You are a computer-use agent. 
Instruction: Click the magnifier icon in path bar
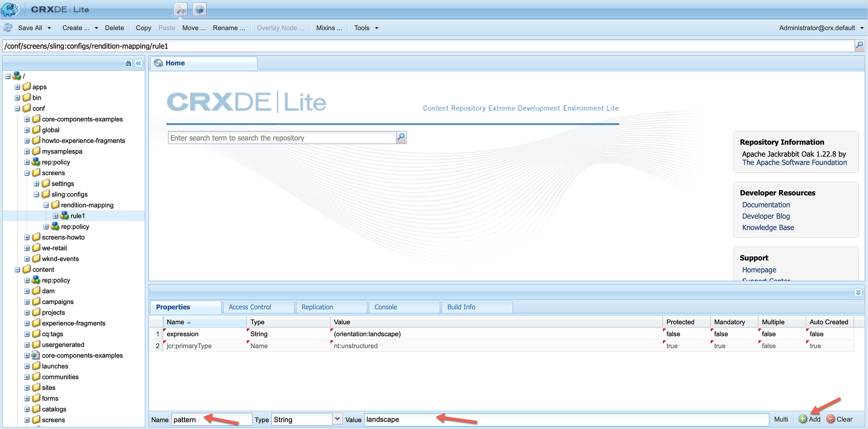(x=859, y=46)
